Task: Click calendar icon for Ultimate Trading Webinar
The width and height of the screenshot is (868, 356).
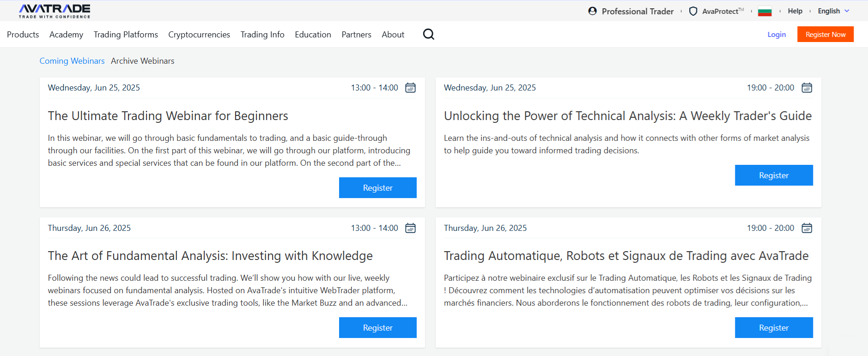Action: pos(410,88)
